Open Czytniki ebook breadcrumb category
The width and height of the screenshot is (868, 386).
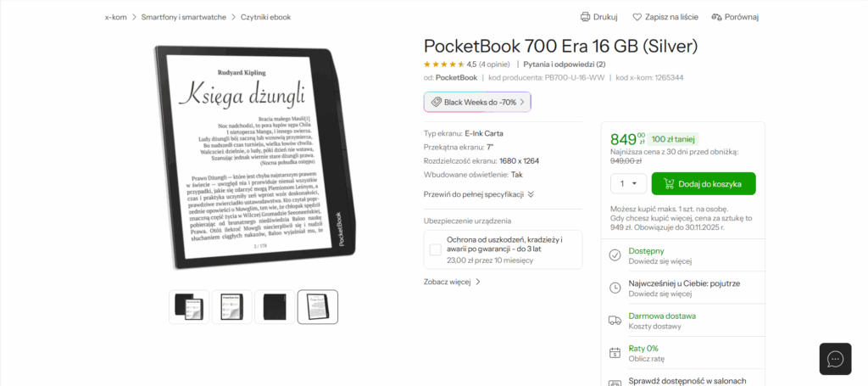pyautogui.click(x=265, y=17)
